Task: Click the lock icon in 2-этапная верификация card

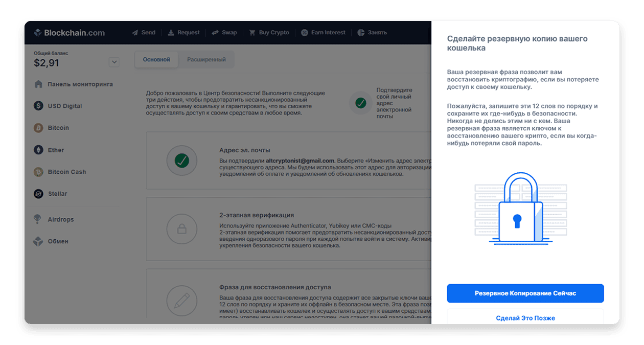Action: [x=181, y=229]
